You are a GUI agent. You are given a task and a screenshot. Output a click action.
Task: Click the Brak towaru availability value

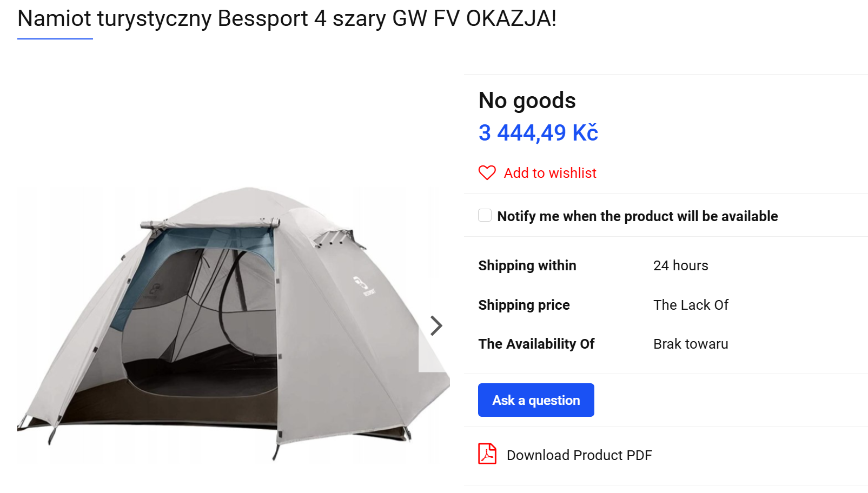(x=691, y=344)
